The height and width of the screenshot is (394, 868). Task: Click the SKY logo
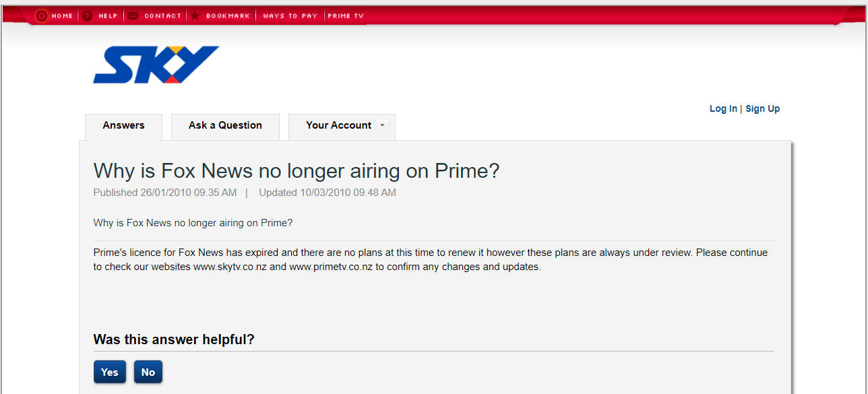156,65
